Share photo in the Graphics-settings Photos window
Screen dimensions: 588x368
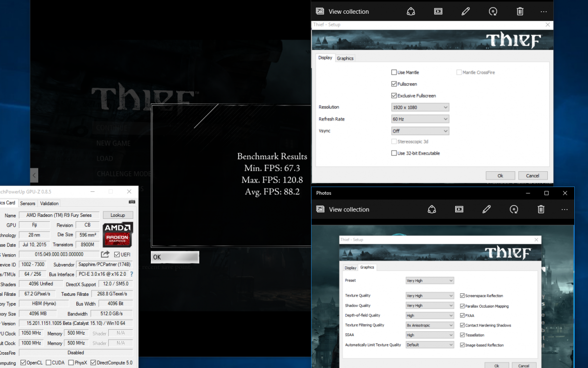point(432,210)
